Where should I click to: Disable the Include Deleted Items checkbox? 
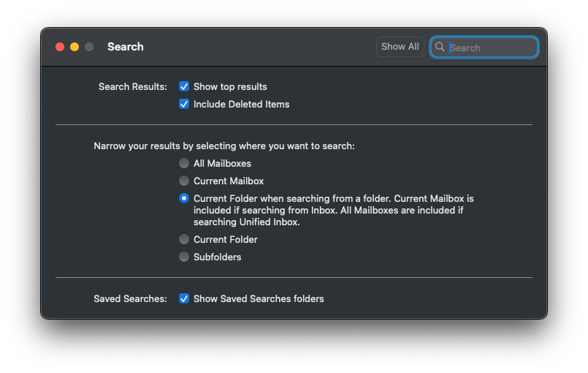click(x=184, y=104)
